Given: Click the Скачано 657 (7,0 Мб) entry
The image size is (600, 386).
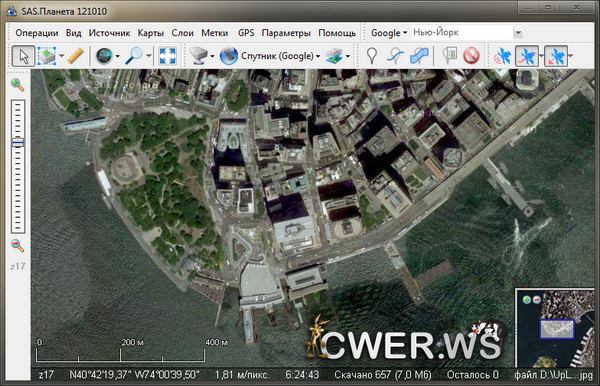Looking at the screenshot, I should point(383,375).
